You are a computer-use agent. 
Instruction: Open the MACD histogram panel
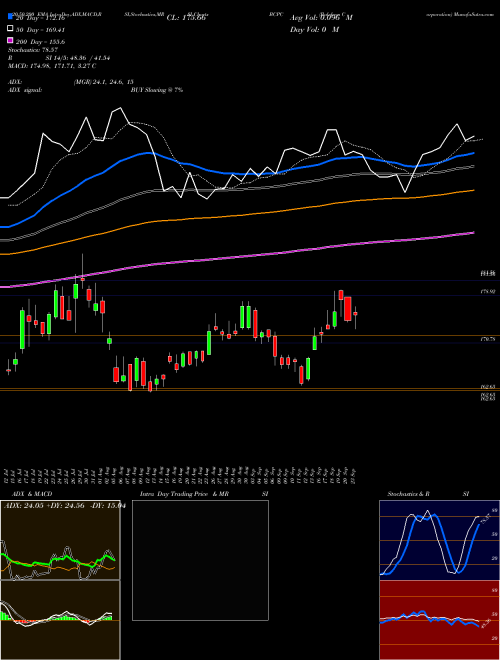tap(60, 620)
